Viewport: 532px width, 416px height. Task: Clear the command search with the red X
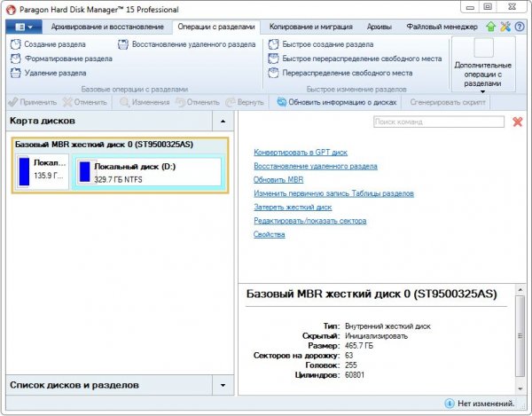(518, 122)
